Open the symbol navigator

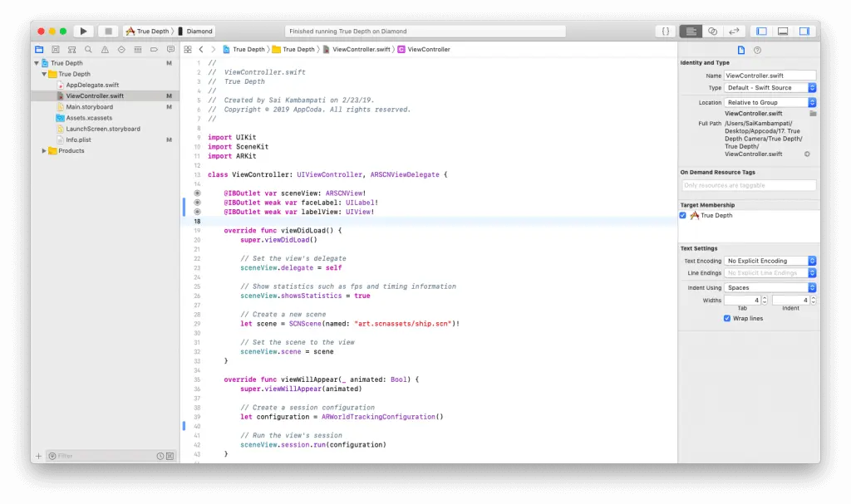(71, 49)
